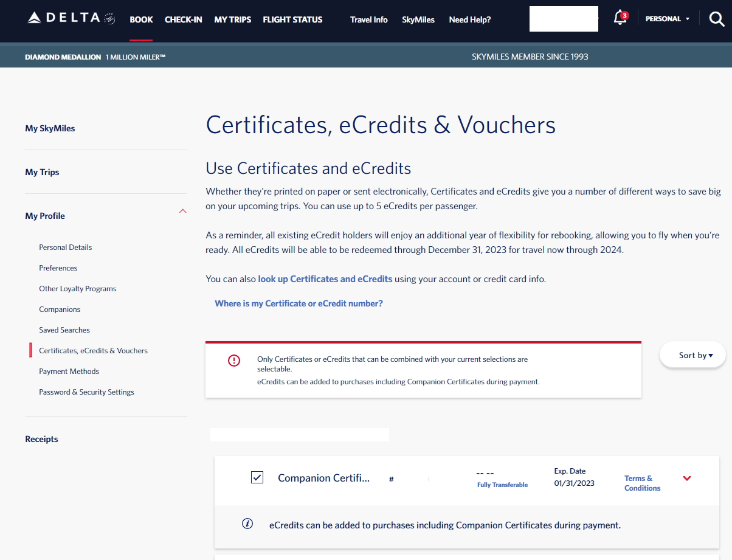Open the BOOK menu tab
Viewport: 732px width, 560px height.
(141, 19)
